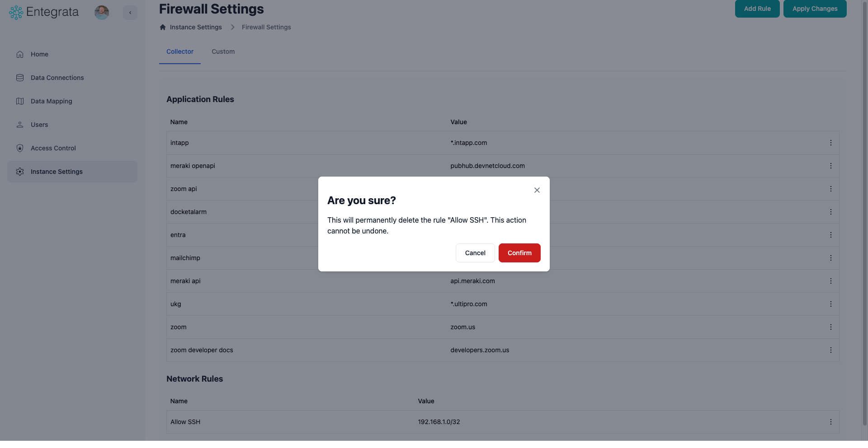Image resolution: width=868 pixels, height=448 pixels.
Task: Open the Home page from the sidebar
Action: 39,54
